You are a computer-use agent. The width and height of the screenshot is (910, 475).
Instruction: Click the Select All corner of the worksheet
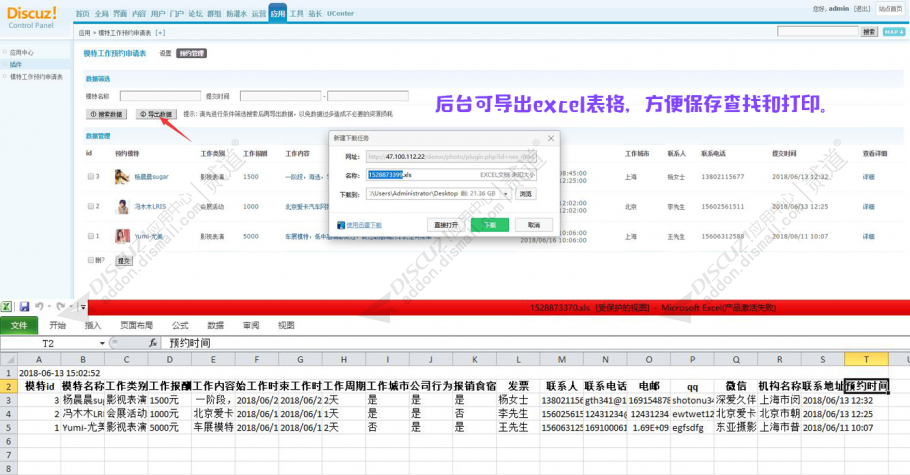8,359
